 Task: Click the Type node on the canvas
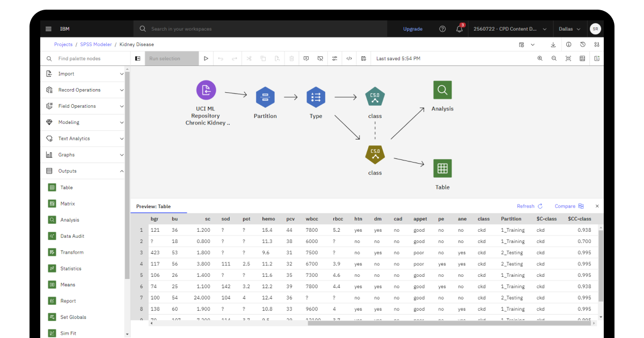point(316,97)
